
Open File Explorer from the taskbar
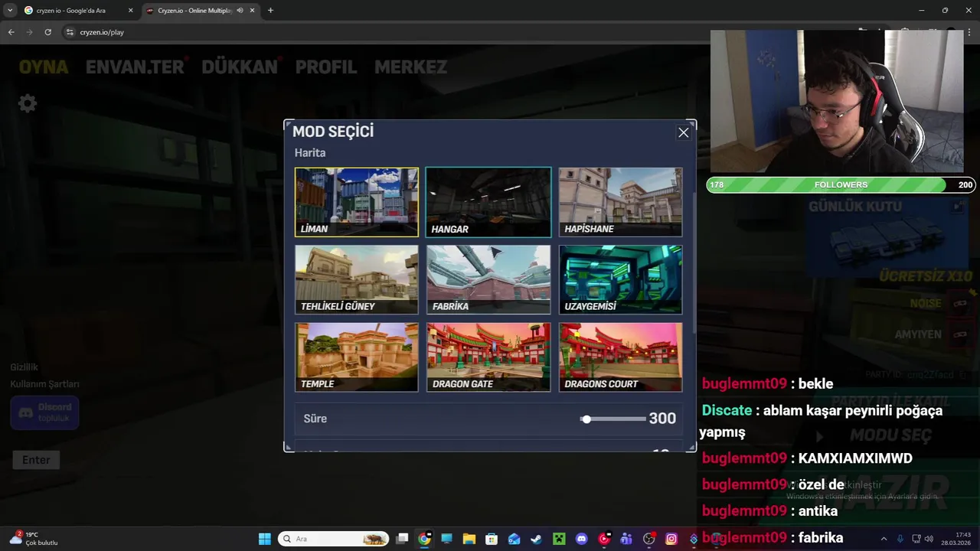point(469,539)
